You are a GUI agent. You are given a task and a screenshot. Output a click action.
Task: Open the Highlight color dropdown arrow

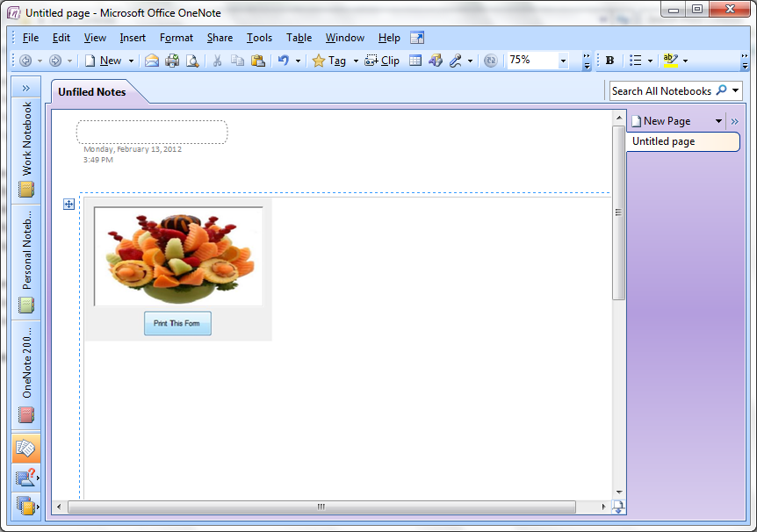[685, 61]
